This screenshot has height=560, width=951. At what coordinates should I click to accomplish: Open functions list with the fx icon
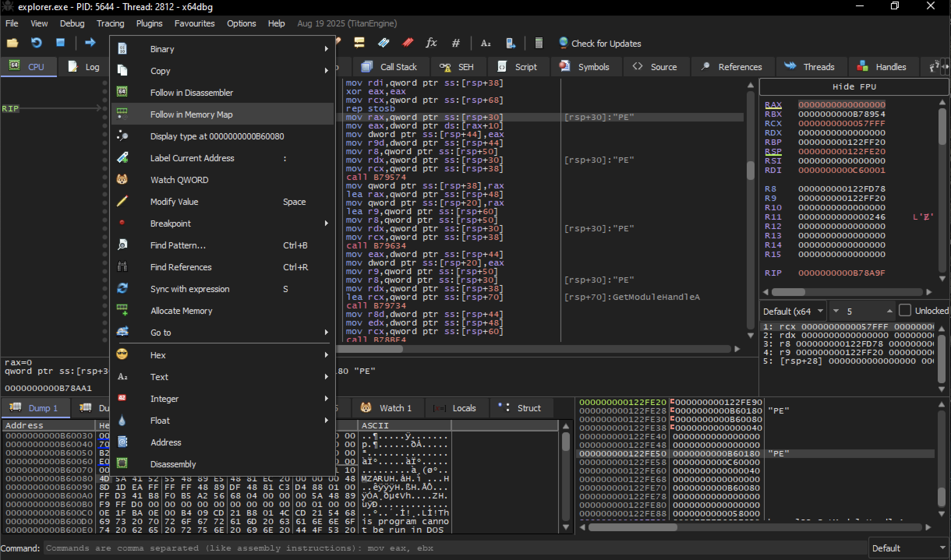point(431,43)
